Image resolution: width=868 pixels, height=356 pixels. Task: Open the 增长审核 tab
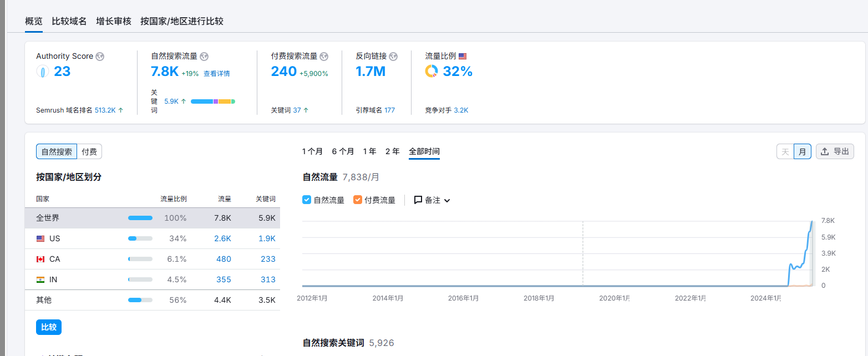(x=113, y=21)
